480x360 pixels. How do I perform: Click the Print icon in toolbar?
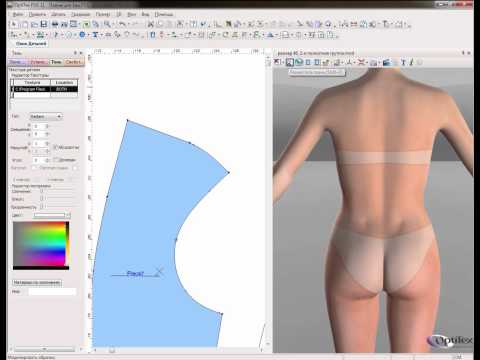[55, 24]
